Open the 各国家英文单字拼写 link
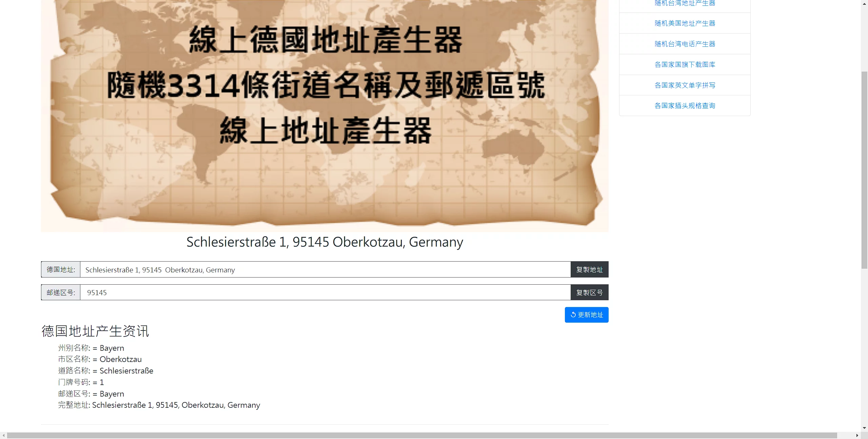868x439 pixels. coord(685,85)
